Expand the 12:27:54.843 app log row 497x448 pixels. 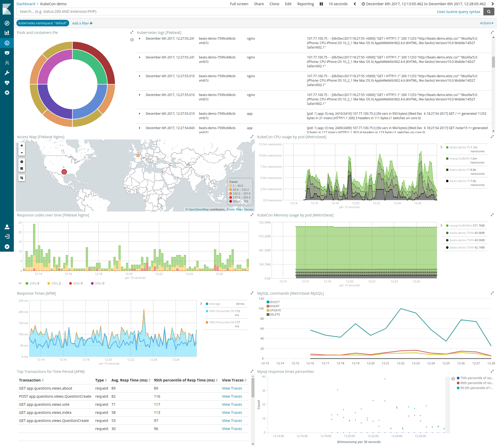140,128
